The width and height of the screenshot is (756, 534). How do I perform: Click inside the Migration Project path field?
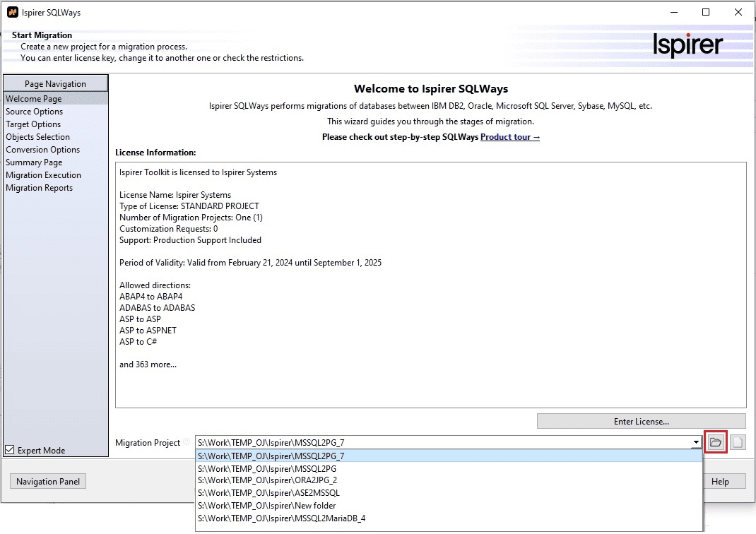(x=438, y=442)
